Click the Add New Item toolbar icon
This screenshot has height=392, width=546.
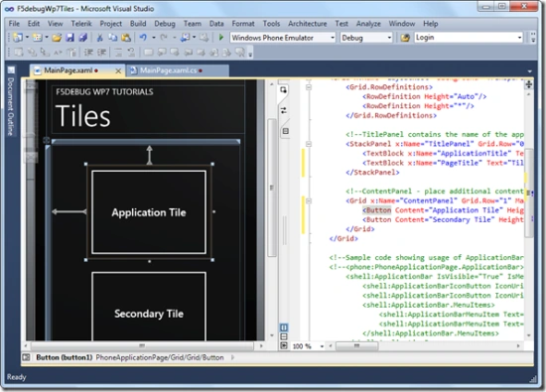[x=38, y=38]
